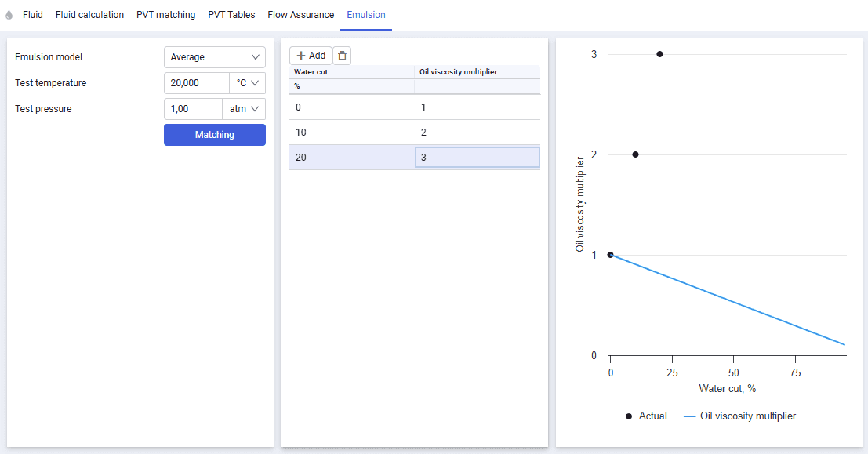Change temperature unit °C dropdown
The image size is (868, 454).
tap(248, 83)
